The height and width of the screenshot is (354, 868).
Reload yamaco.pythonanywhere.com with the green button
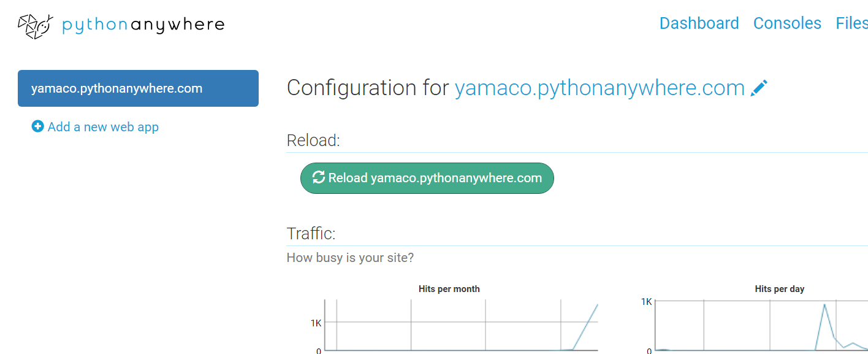[x=427, y=178]
